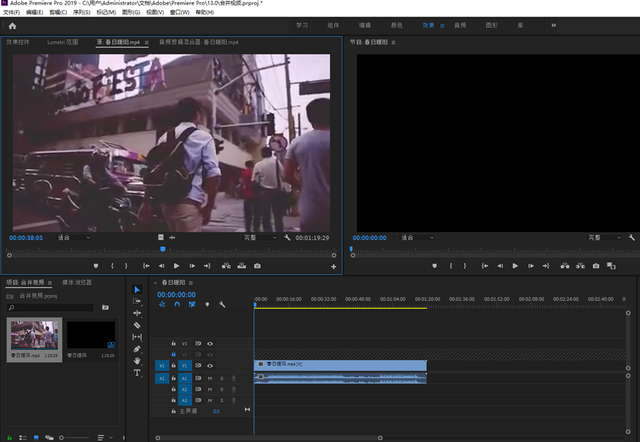
Task: Click the Ripple Edit tool
Action: coord(137,314)
